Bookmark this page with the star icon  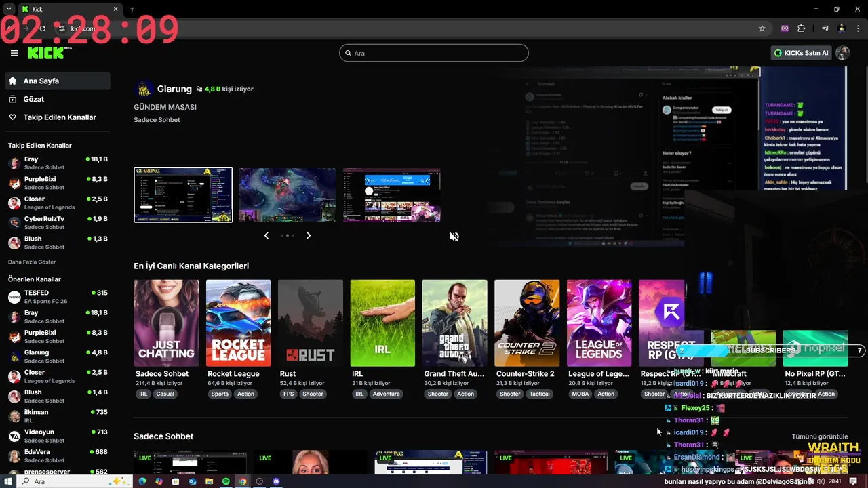tap(762, 28)
